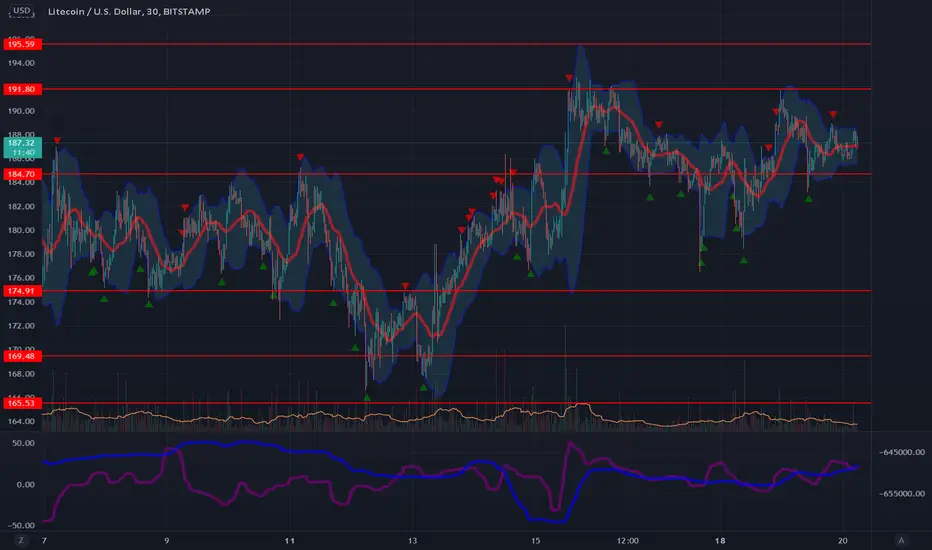Click date label 18 on time axis
This screenshot has height=550, width=932.
click(x=720, y=540)
